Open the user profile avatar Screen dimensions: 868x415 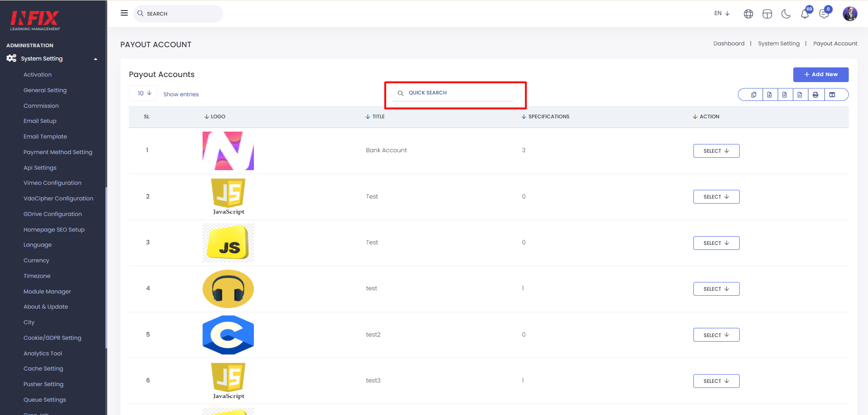(x=850, y=14)
